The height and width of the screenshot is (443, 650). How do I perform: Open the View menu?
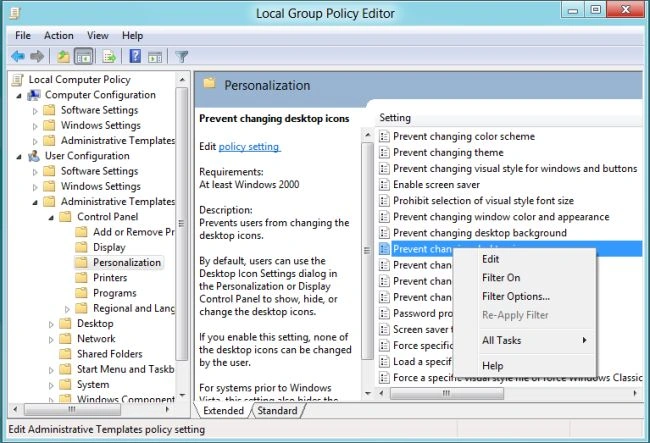(98, 36)
